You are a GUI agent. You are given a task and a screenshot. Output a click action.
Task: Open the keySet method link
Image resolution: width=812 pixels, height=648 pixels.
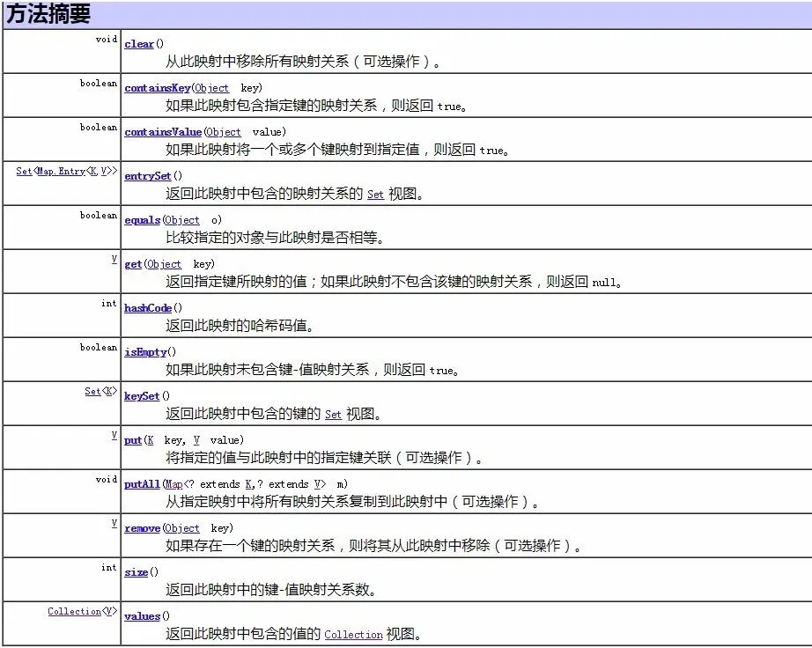pyautogui.click(x=142, y=396)
